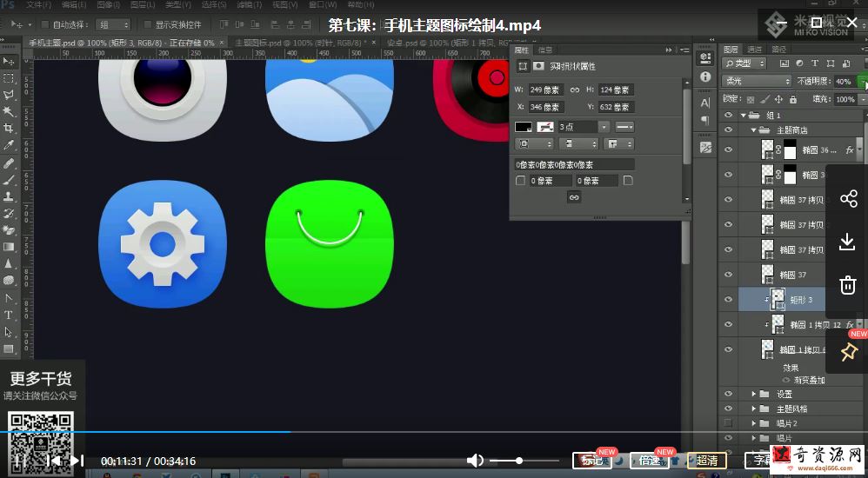Click the player volume speaker icon
The width and height of the screenshot is (868, 478).
point(475,461)
